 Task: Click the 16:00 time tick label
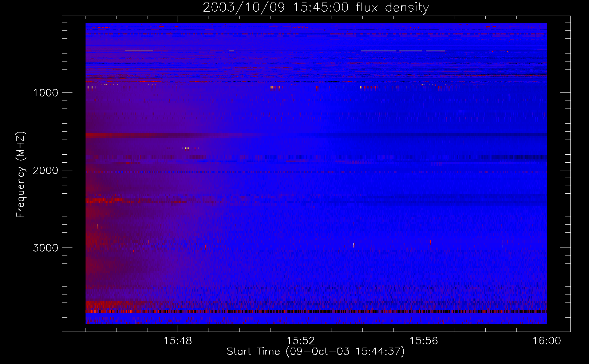pyautogui.click(x=547, y=341)
